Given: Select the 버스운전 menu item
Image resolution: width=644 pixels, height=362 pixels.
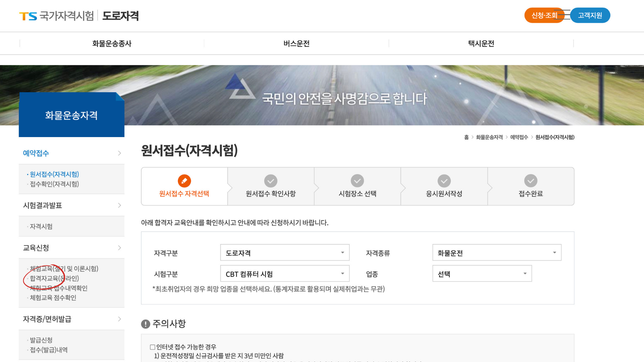Looking at the screenshot, I should 296,43.
